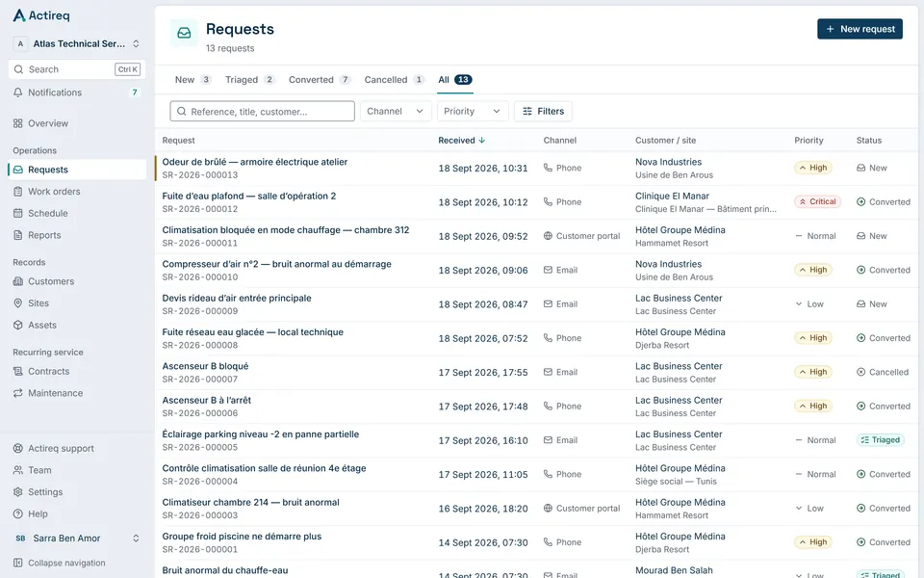Click the Sites pin icon
This screenshot has height=578, width=924.
[18, 303]
